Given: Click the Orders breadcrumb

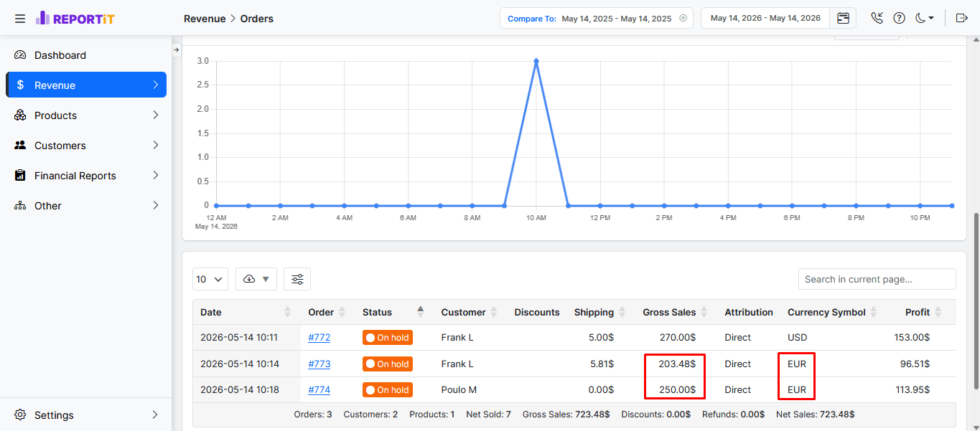Looking at the screenshot, I should 257,19.
